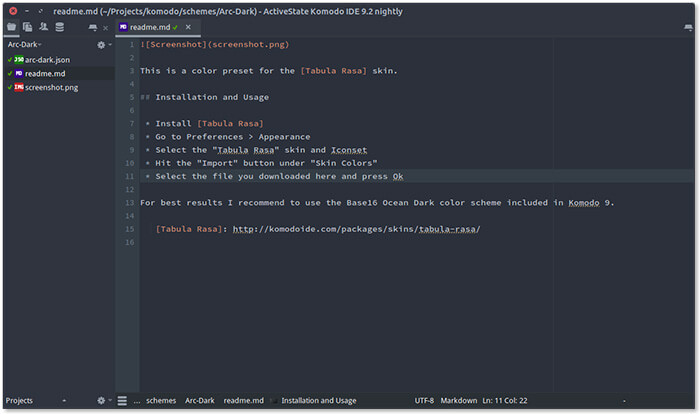Click the breadcrumb ellipsis
700x414 pixels.
click(x=137, y=401)
